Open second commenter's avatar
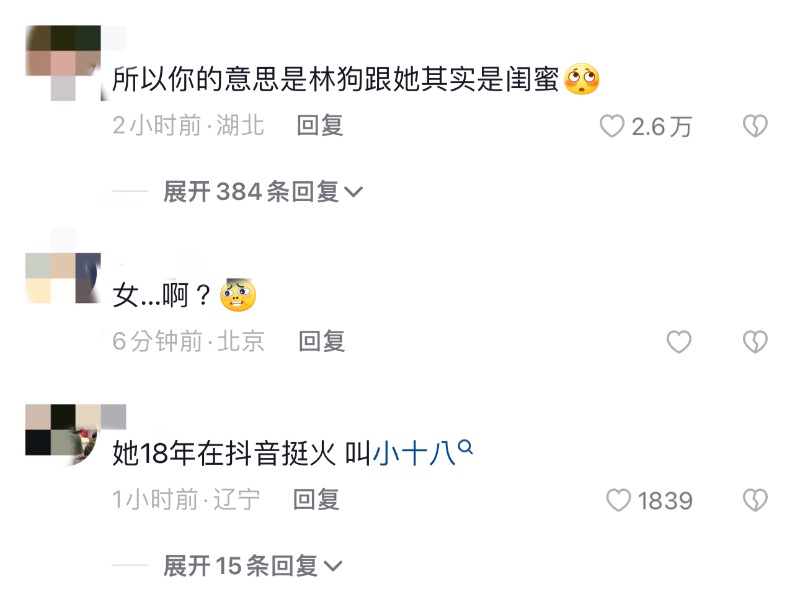 (x=63, y=278)
